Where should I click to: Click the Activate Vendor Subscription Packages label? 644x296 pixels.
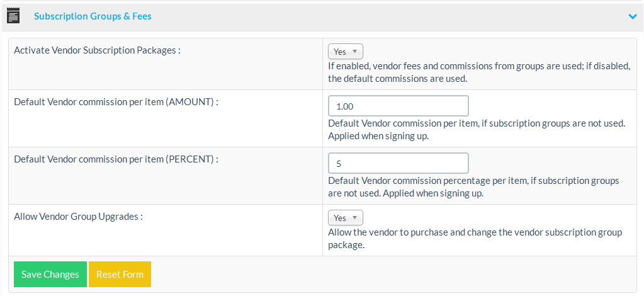click(x=97, y=50)
